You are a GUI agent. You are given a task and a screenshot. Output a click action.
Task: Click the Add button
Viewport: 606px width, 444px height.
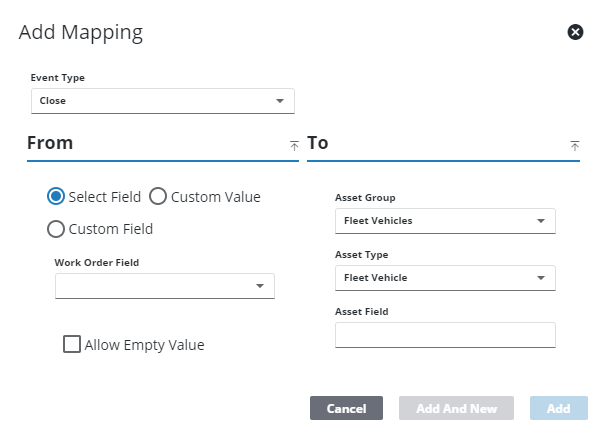point(558,408)
